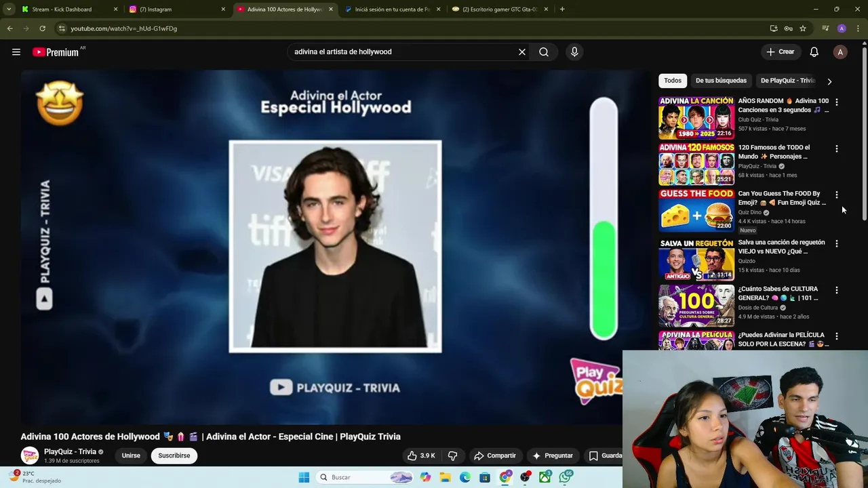Viewport: 868px width, 488px height.
Task: Select the De tus búsquedas filter chip
Action: click(x=721, y=81)
